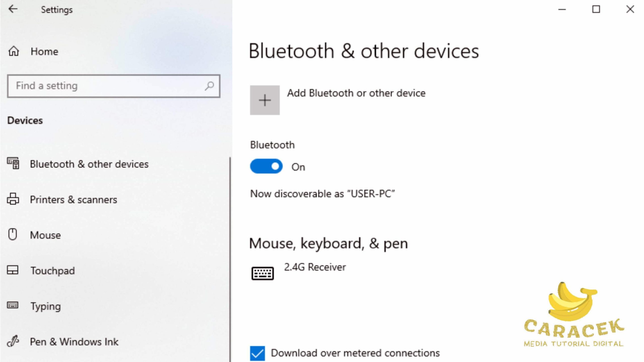
Task: Click the plus icon to add device
Action: tap(265, 100)
